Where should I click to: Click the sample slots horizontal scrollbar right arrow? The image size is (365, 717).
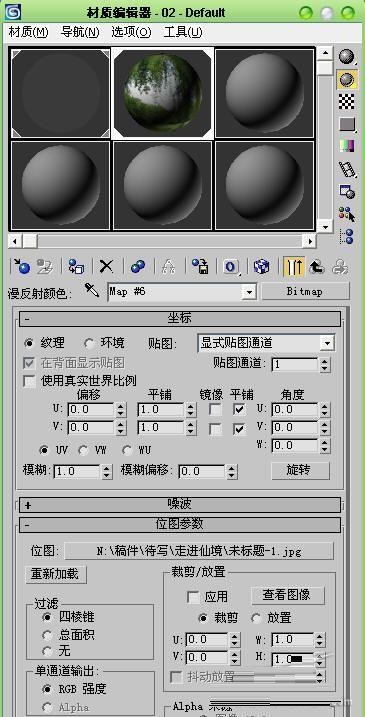pos(311,241)
